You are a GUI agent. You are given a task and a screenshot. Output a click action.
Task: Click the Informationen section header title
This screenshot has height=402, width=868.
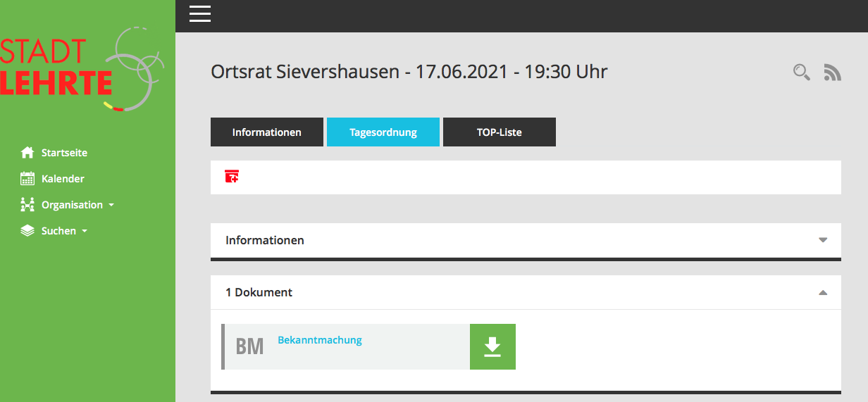coord(265,240)
